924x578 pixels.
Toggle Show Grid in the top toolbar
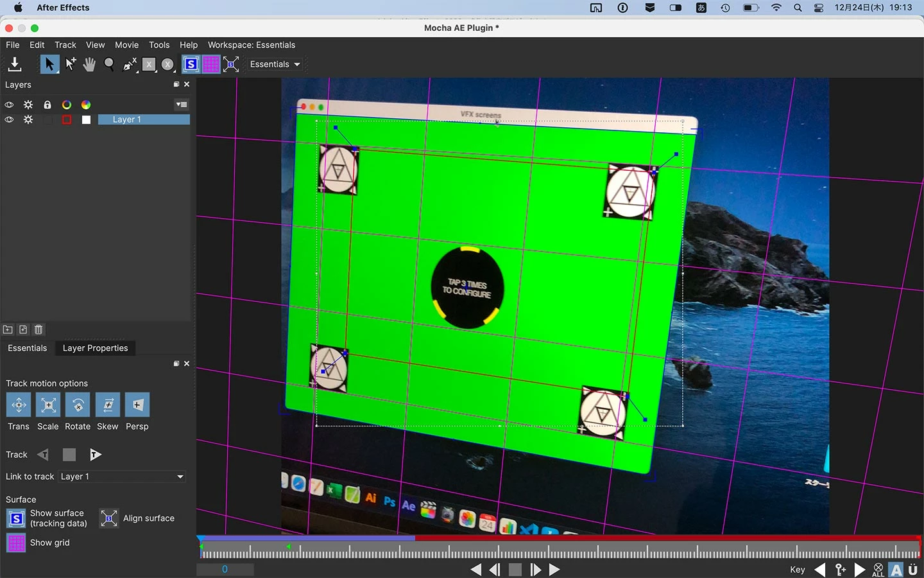tap(210, 64)
